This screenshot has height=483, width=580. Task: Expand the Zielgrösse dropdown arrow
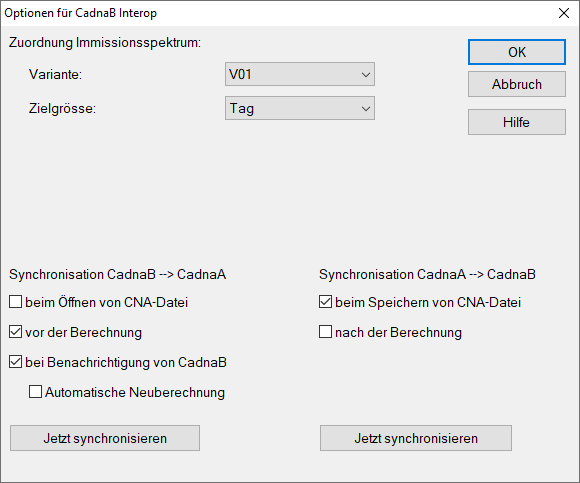[366, 108]
